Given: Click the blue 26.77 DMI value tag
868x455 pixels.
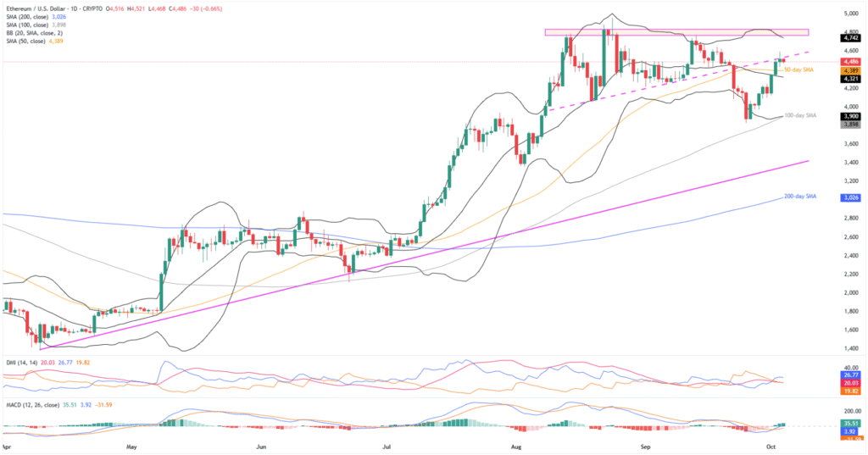Looking at the screenshot, I should coord(851,374).
